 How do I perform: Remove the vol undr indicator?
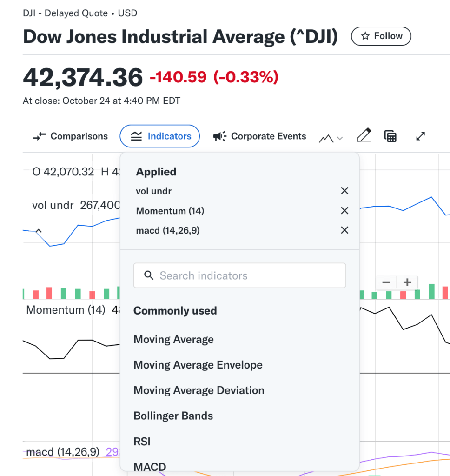click(x=344, y=191)
